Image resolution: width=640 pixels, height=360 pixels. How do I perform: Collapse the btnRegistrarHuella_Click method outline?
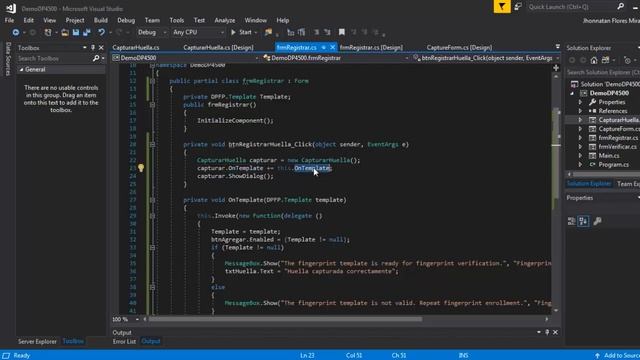point(152,144)
